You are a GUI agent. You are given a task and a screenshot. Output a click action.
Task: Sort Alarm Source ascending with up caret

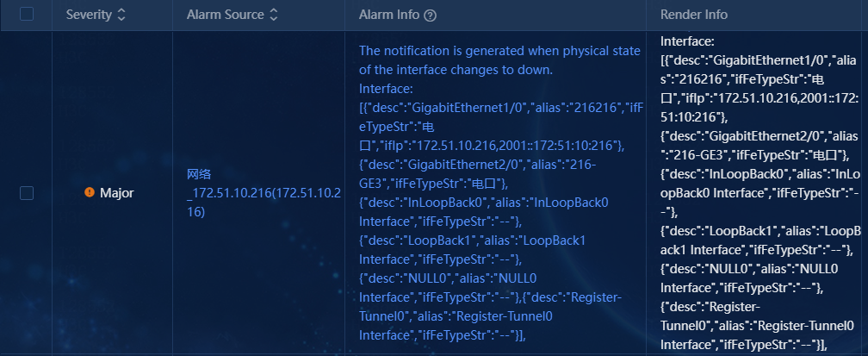(274, 11)
